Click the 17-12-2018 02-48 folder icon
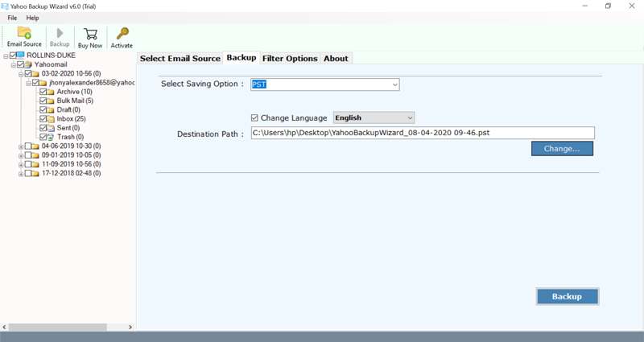 [x=35, y=173]
